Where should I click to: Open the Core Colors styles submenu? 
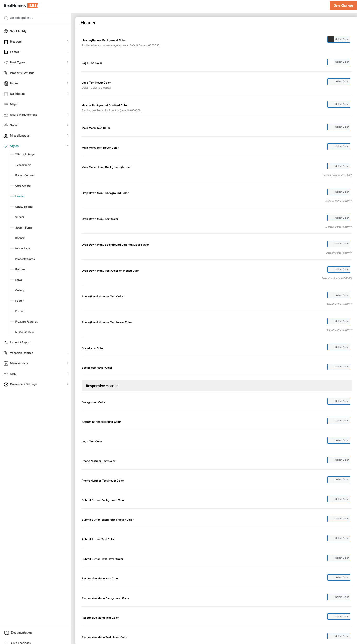point(23,186)
